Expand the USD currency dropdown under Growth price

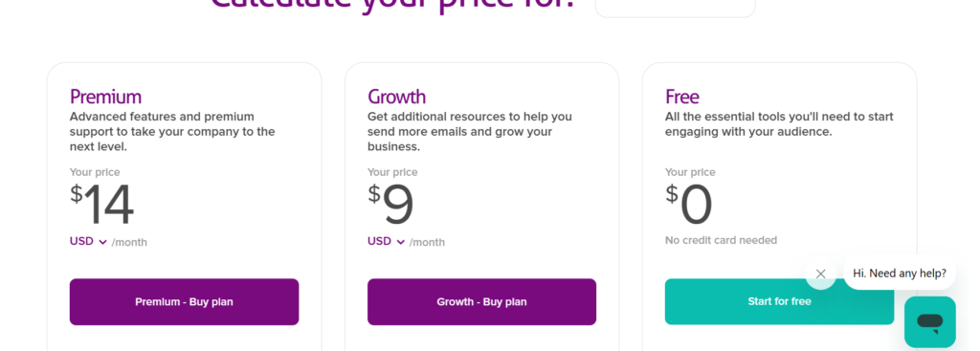click(x=387, y=242)
